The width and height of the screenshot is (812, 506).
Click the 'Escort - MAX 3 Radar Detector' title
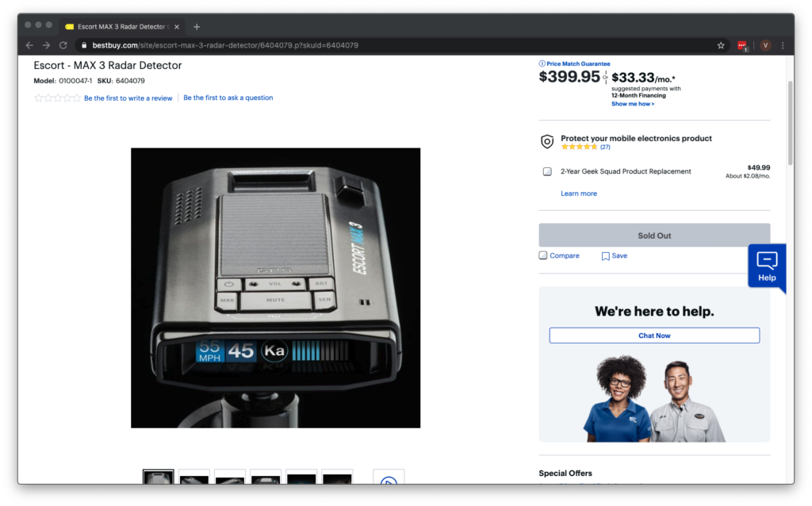coord(108,66)
